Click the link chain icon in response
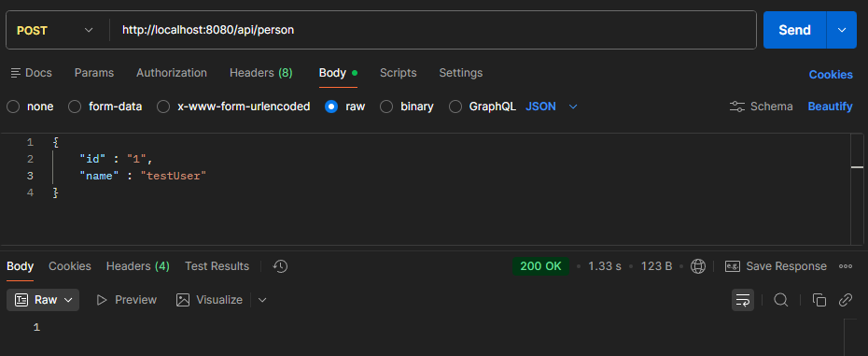The height and width of the screenshot is (356, 868). [x=846, y=300]
